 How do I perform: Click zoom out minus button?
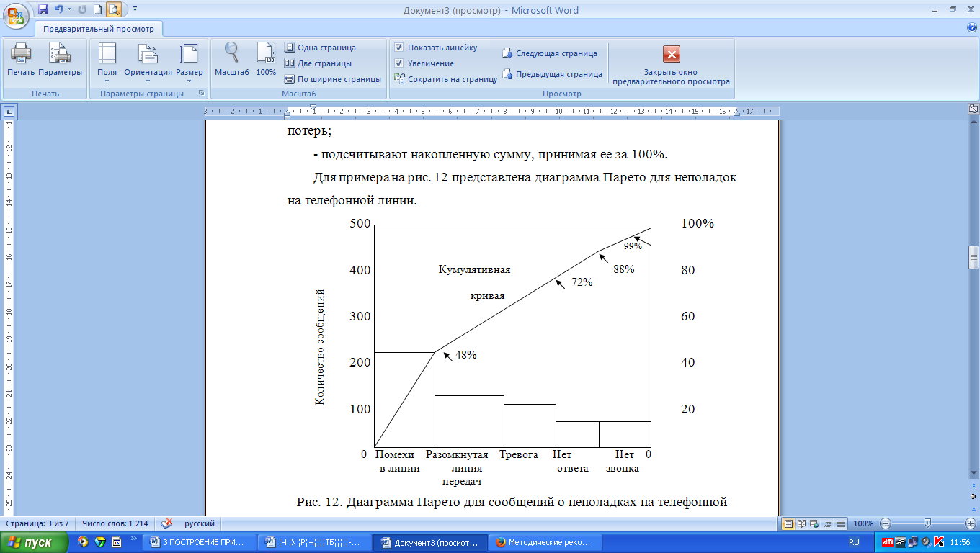886,523
